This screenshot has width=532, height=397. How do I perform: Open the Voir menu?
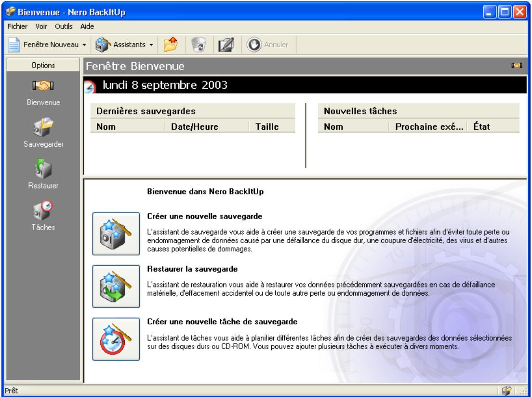click(x=41, y=27)
